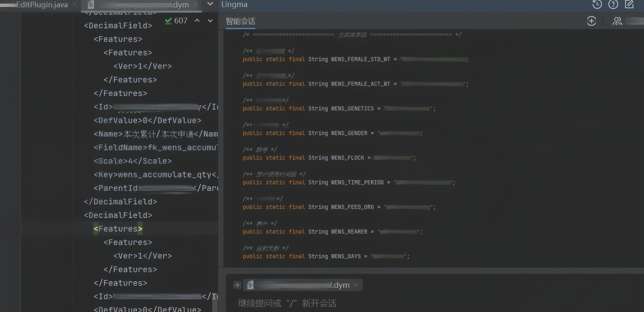Go to next highlighted problem arrow
Screen dimensions: 644x312
tap(210, 21)
